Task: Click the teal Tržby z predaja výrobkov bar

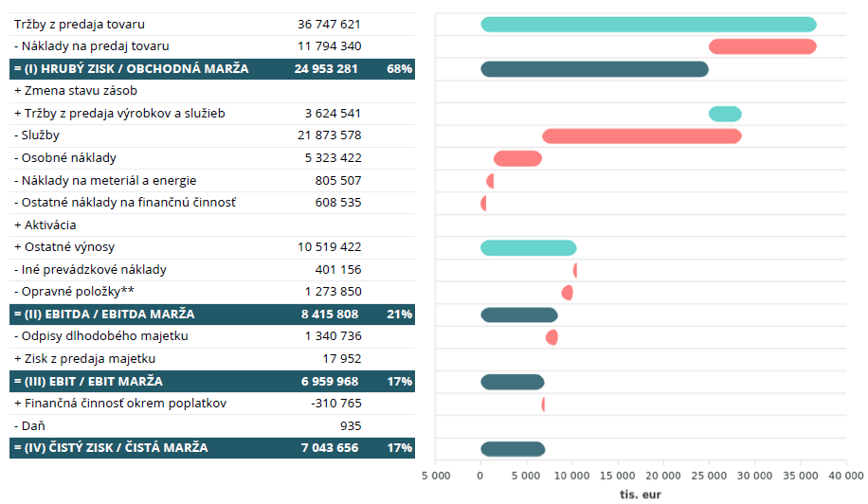Action: [725, 114]
